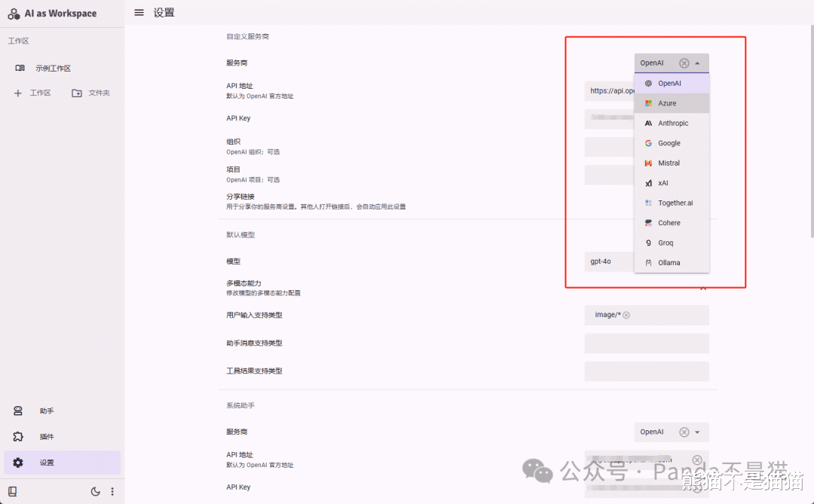The height and width of the screenshot is (504, 814).
Task: Click the 插件 puzzle piece icon
Action: (18, 436)
